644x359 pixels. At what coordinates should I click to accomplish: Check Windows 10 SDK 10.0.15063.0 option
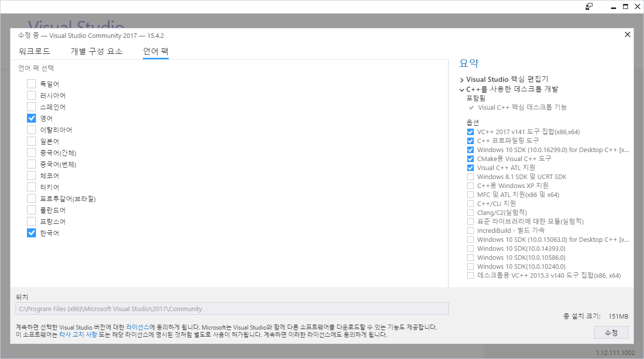(x=470, y=240)
